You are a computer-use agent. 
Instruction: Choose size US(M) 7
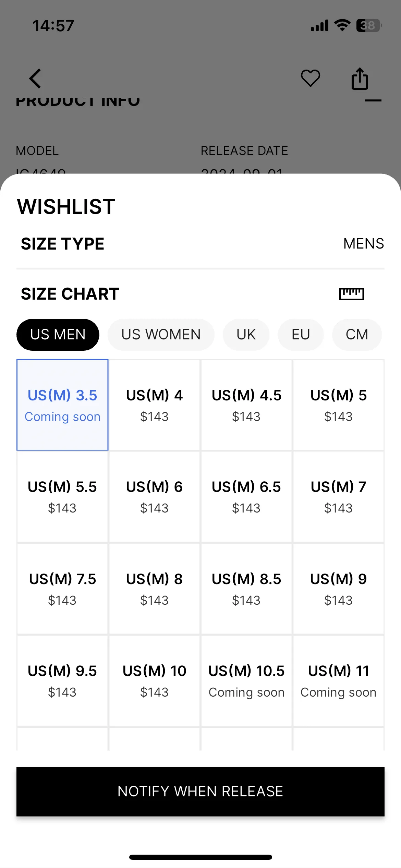pyautogui.click(x=338, y=497)
